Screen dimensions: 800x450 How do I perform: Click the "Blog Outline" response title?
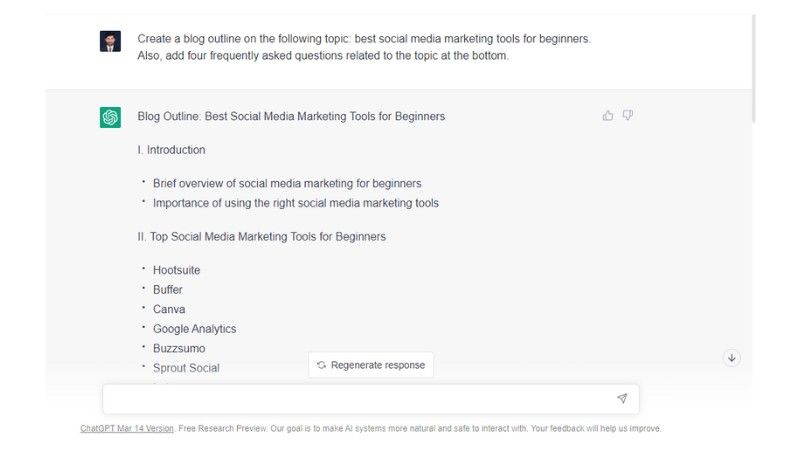pos(291,117)
